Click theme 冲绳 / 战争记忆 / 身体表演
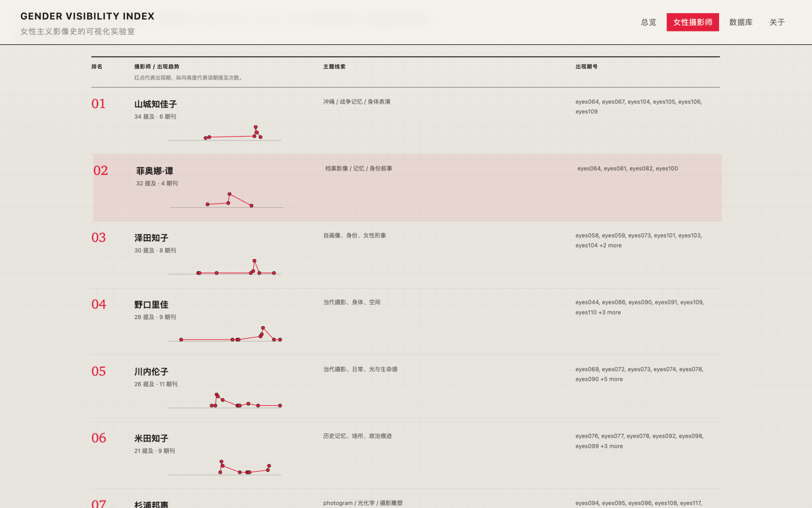The width and height of the screenshot is (812, 508). pos(357,102)
